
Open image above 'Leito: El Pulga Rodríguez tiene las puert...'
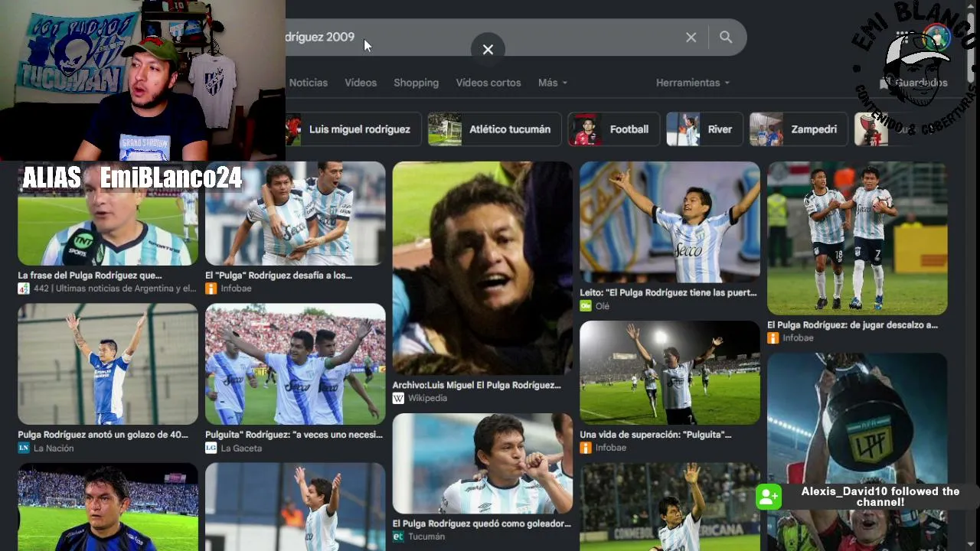coord(670,222)
